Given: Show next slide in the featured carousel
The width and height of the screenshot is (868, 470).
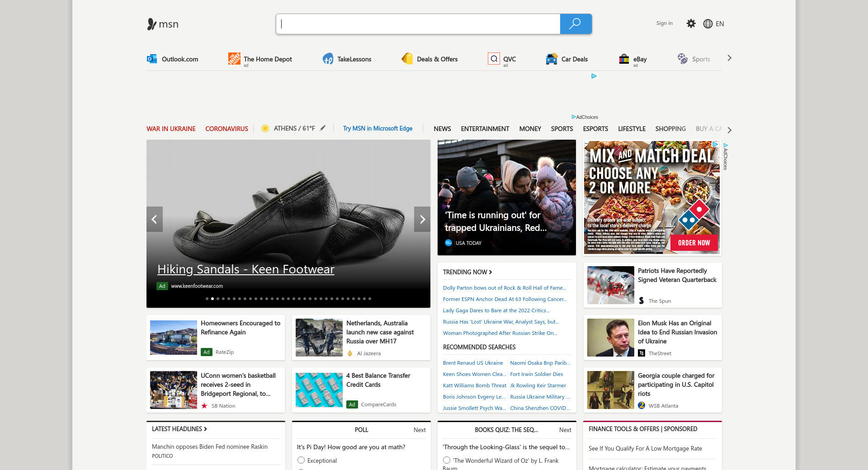Looking at the screenshot, I should (x=422, y=219).
